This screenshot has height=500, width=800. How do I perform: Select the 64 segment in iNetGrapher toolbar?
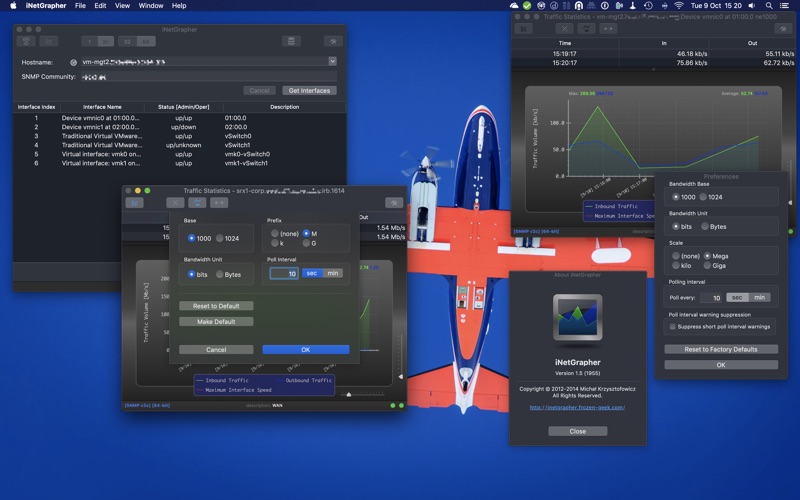(x=146, y=41)
